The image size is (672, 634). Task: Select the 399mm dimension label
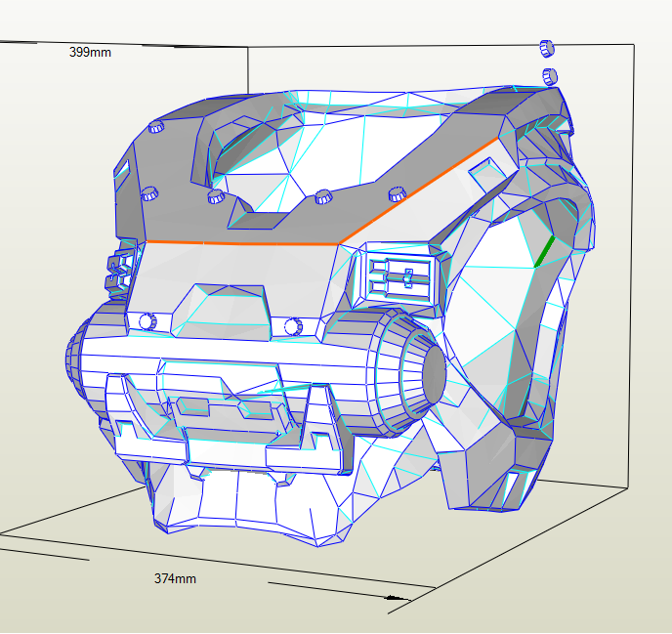[90, 53]
